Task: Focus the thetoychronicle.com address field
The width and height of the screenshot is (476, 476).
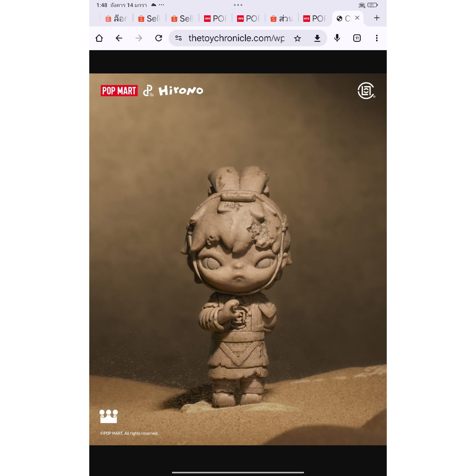Action: (x=236, y=38)
